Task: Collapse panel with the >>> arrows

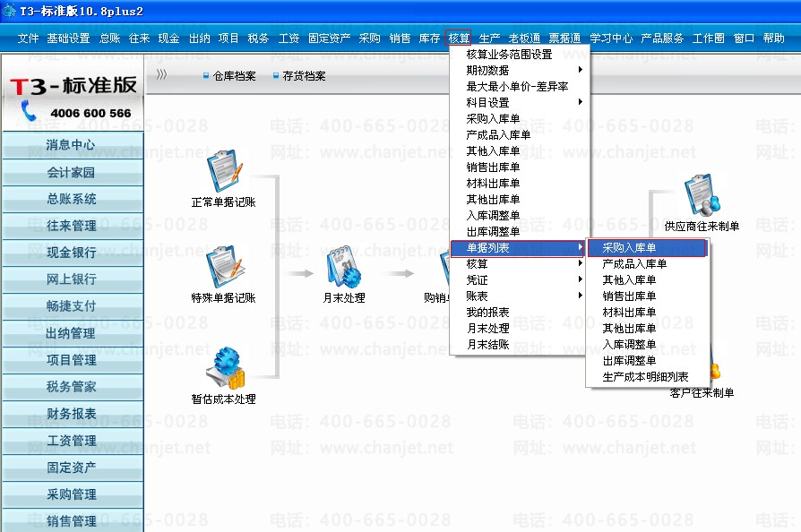Action: point(161,75)
